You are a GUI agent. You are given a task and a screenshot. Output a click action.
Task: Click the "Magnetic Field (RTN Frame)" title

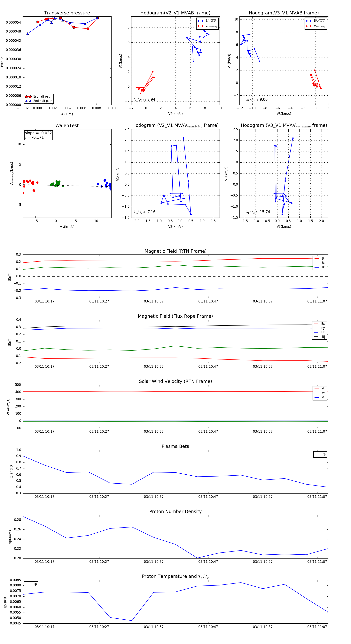point(175,251)
